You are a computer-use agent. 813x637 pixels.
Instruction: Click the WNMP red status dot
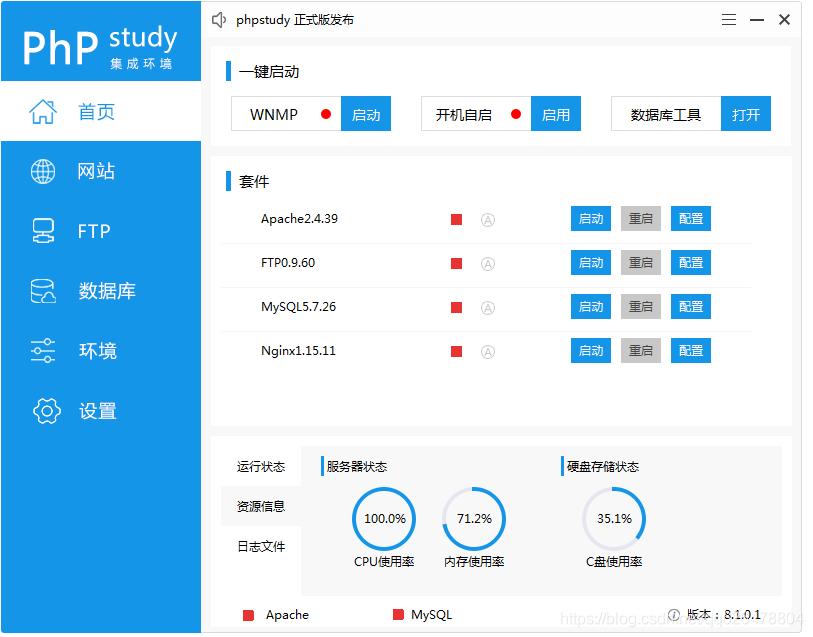pos(326,114)
